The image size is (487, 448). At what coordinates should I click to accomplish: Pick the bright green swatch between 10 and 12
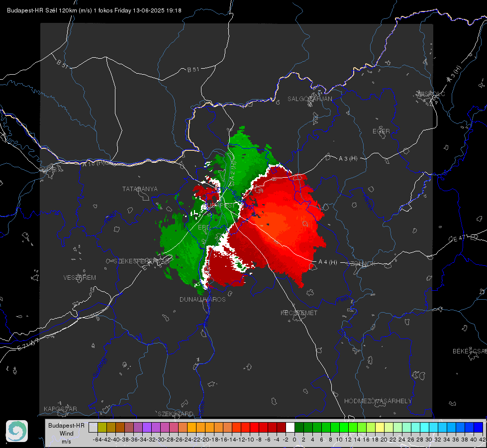(344, 428)
